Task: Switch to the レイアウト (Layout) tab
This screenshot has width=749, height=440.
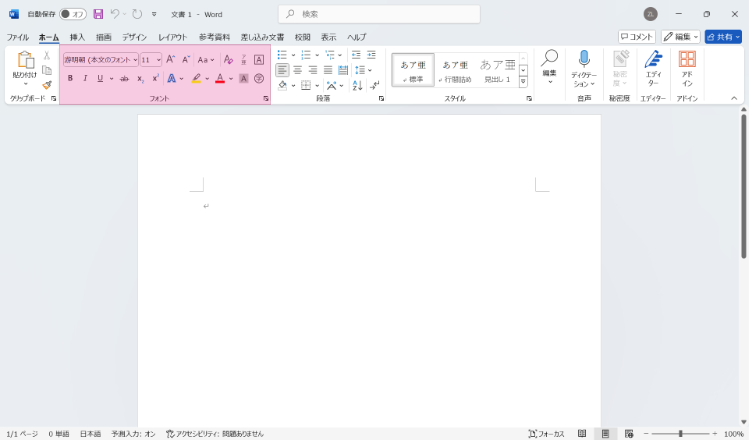Action: click(x=172, y=37)
